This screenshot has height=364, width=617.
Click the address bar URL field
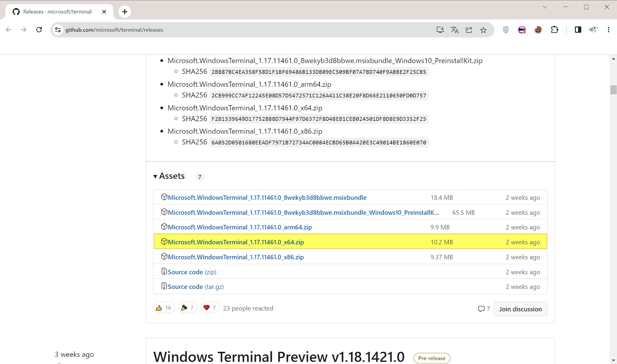[x=247, y=30]
